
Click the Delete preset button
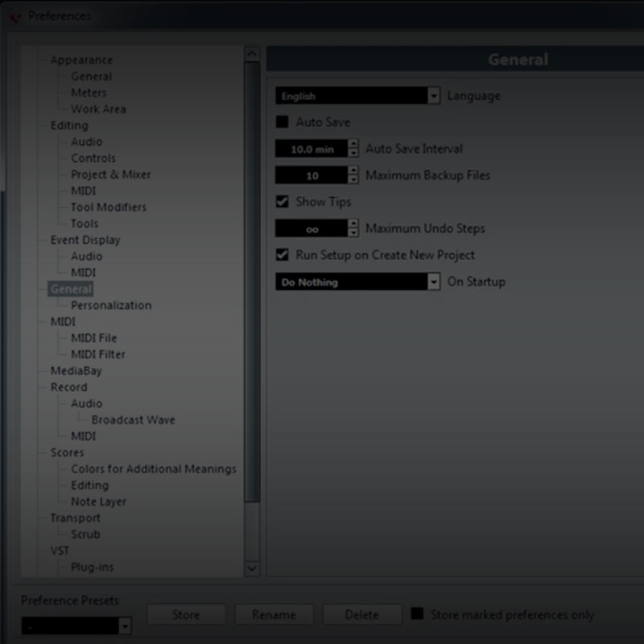point(361,614)
